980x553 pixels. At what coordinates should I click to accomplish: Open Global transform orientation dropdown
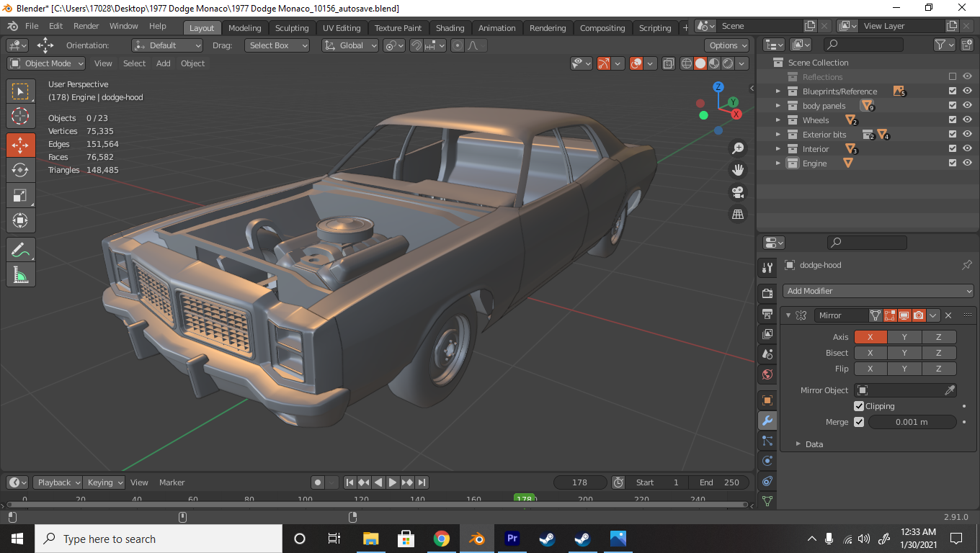(x=350, y=45)
